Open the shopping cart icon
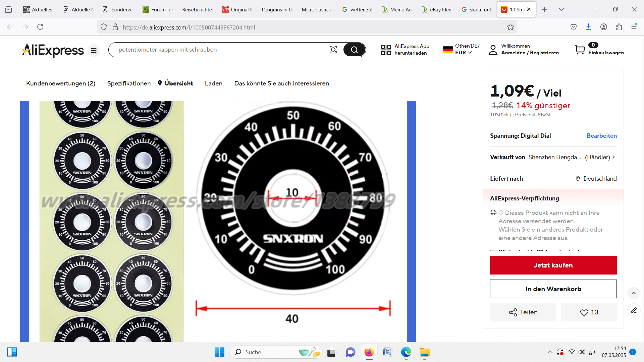The image size is (644, 362). [x=580, y=50]
